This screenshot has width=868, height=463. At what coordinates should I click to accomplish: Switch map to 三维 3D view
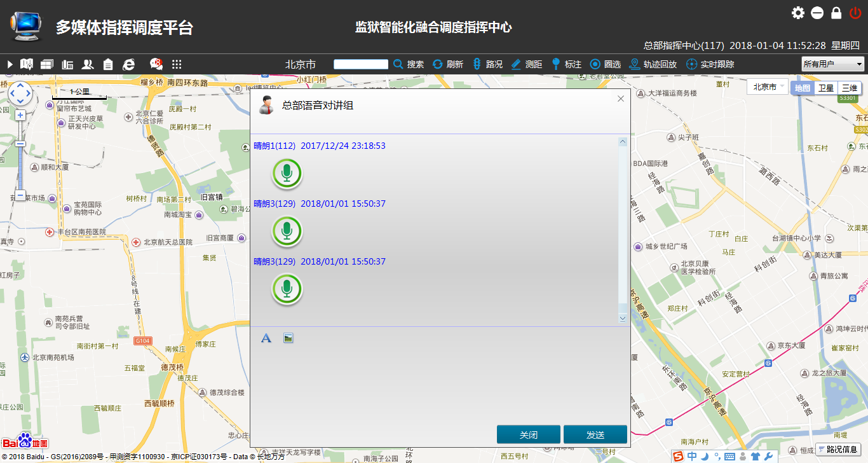850,88
